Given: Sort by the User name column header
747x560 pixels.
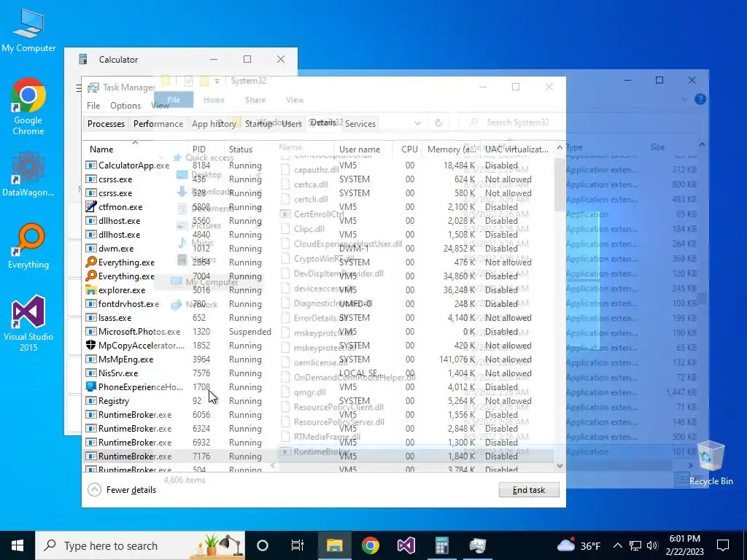Looking at the screenshot, I should [x=363, y=149].
